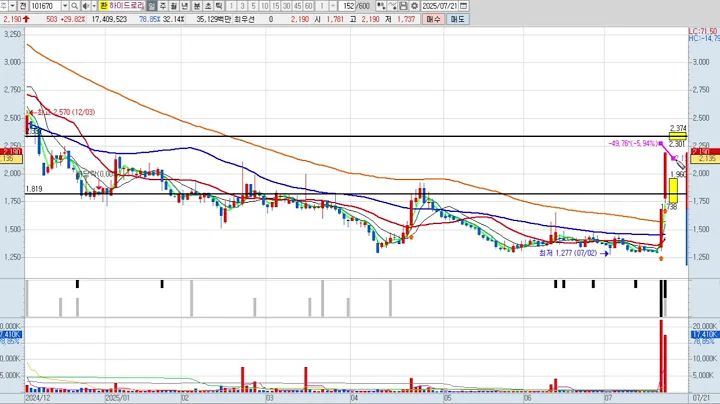Click the 2,570 (12/03) high annotation
This screenshot has width=720, height=404.
pos(68,112)
